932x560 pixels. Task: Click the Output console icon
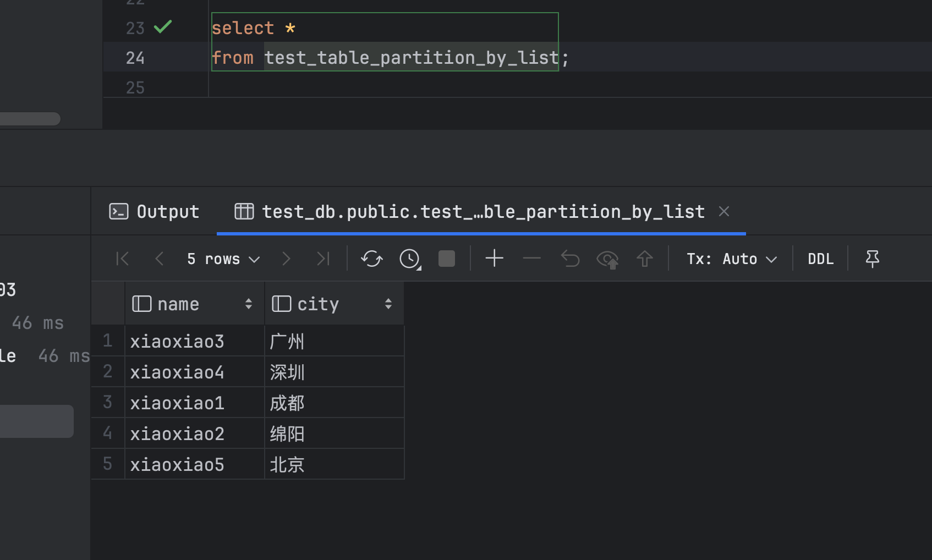point(119,211)
